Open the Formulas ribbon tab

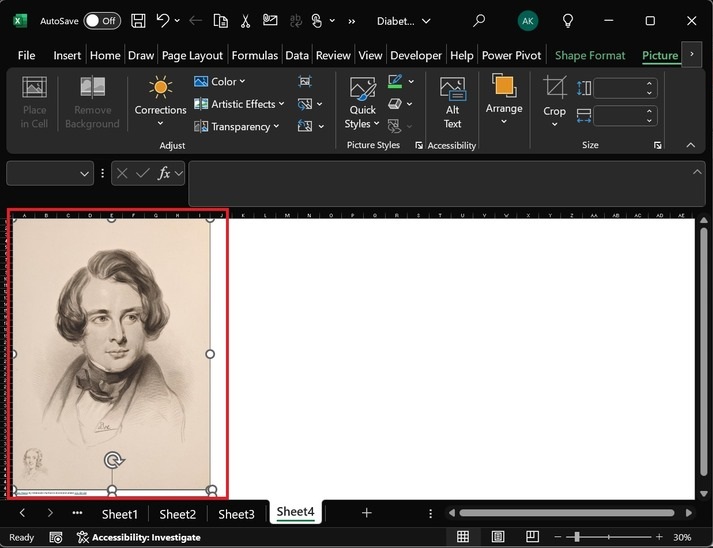pyautogui.click(x=255, y=56)
